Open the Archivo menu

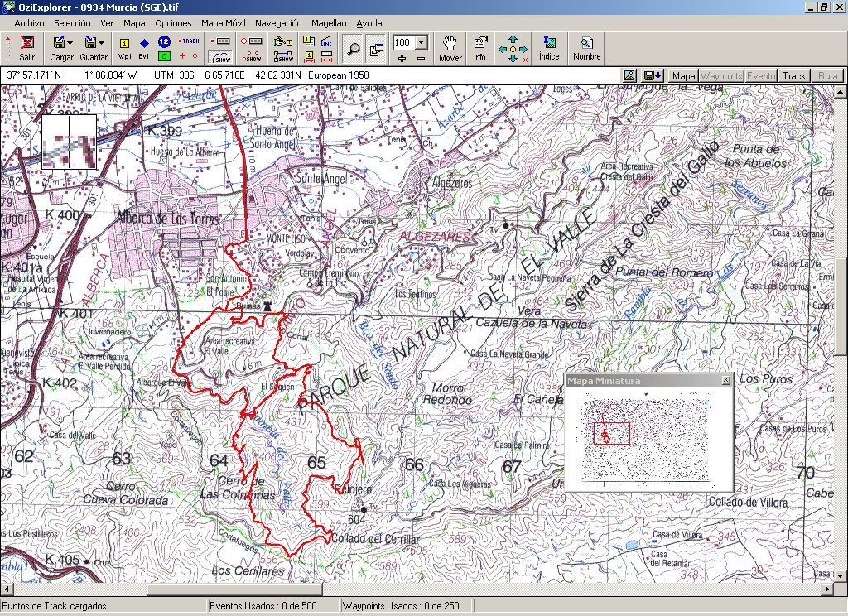click(x=29, y=23)
